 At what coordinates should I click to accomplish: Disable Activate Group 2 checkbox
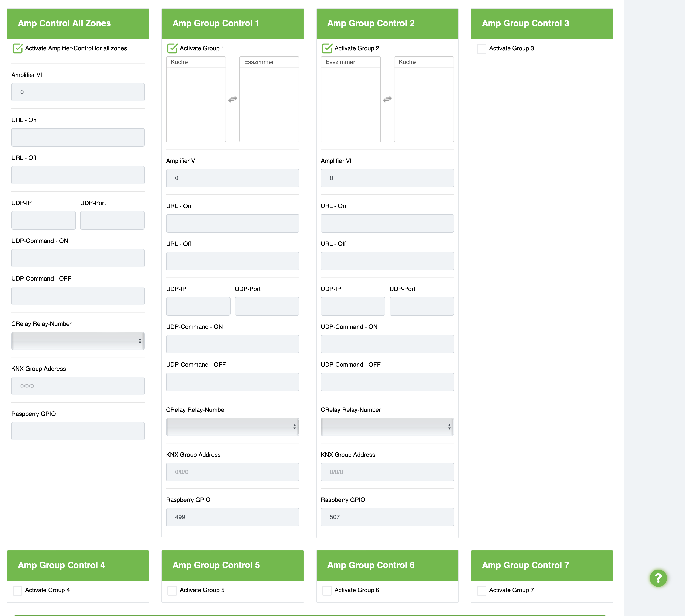coord(327,48)
